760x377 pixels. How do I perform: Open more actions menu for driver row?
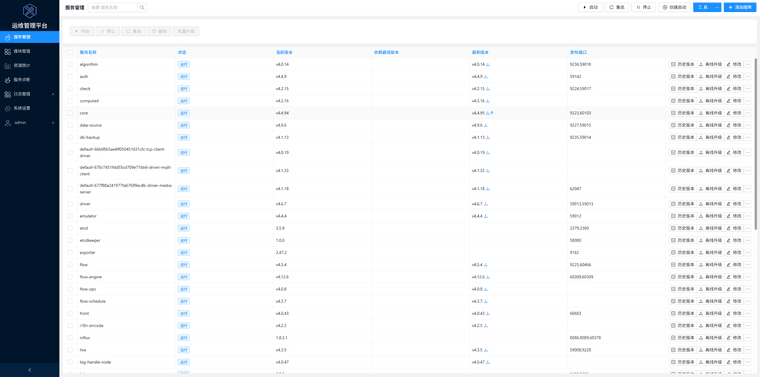point(747,204)
